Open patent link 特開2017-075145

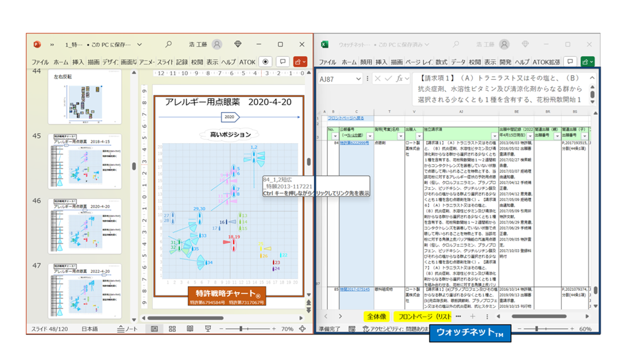355,289
